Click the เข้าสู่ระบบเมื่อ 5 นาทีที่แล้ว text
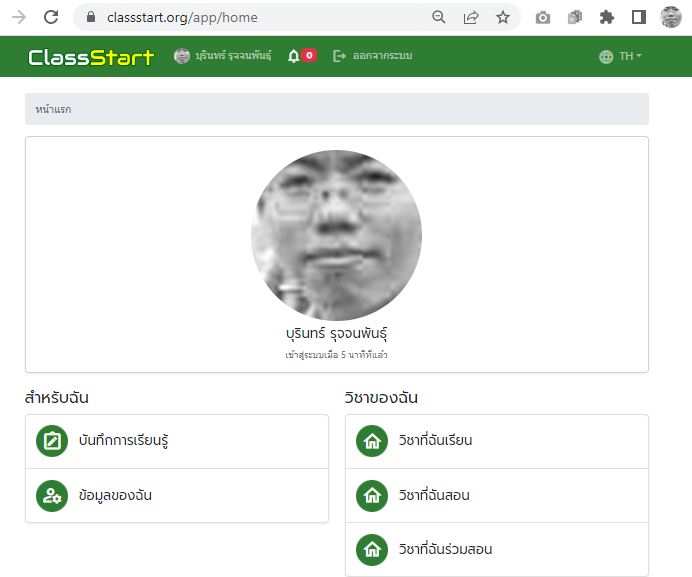Image resolution: width=692 pixels, height=577 pixels. (336, 355)
